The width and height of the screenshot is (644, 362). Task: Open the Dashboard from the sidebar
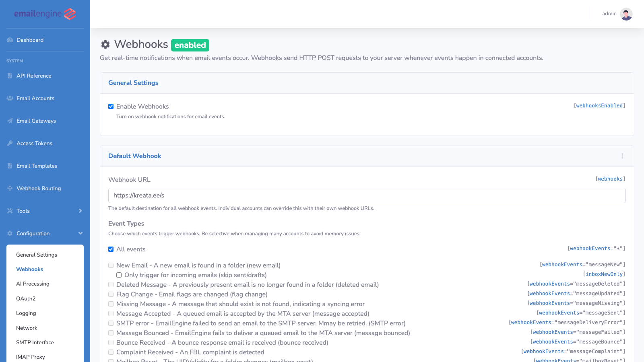[x=30, y=40]
